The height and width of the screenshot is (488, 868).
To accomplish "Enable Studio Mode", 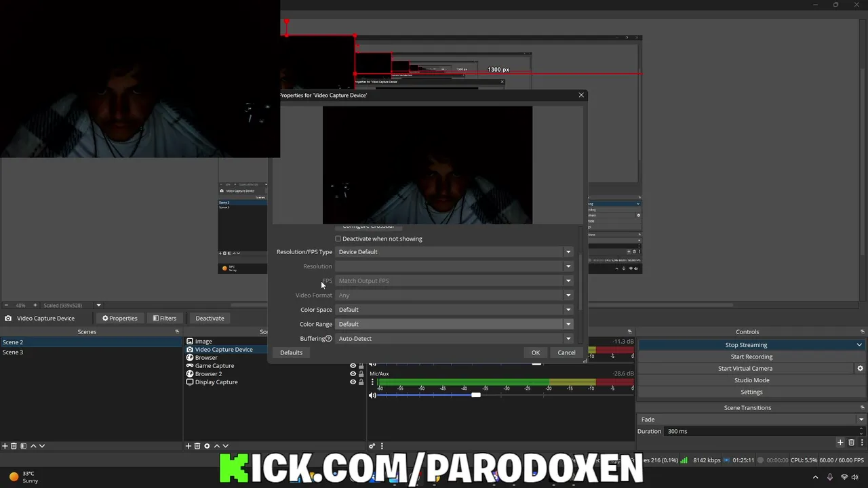I will 751,380.
